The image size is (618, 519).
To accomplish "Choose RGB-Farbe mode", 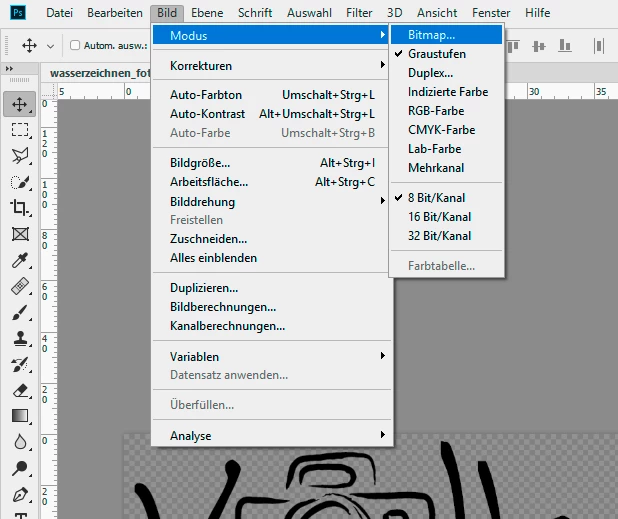I will coord(447,111).
